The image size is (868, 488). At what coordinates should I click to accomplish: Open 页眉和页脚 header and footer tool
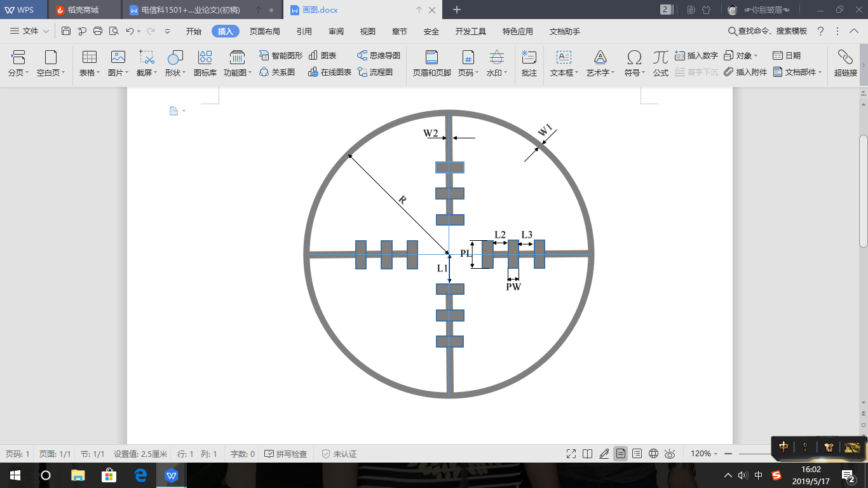431,64
